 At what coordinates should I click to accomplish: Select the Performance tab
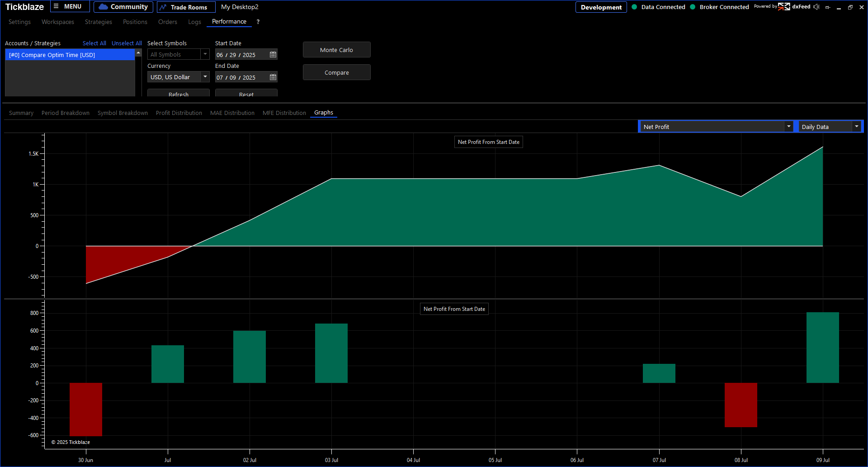tap(229, 22)
